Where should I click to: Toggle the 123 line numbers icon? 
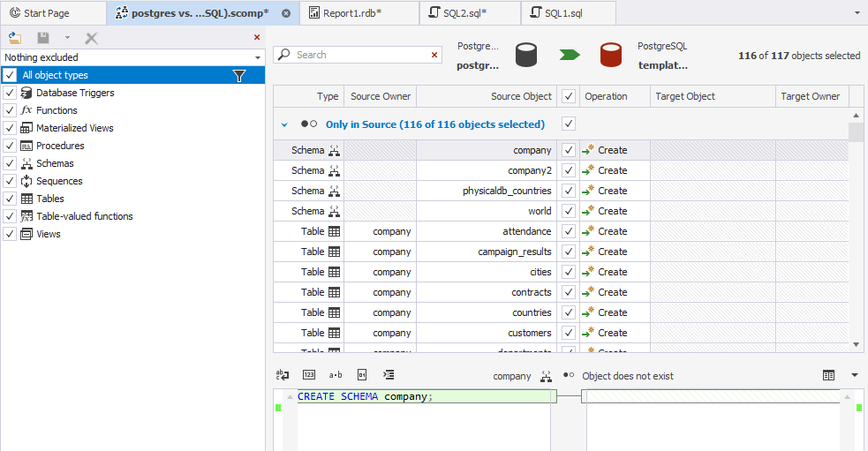point(309,375)
